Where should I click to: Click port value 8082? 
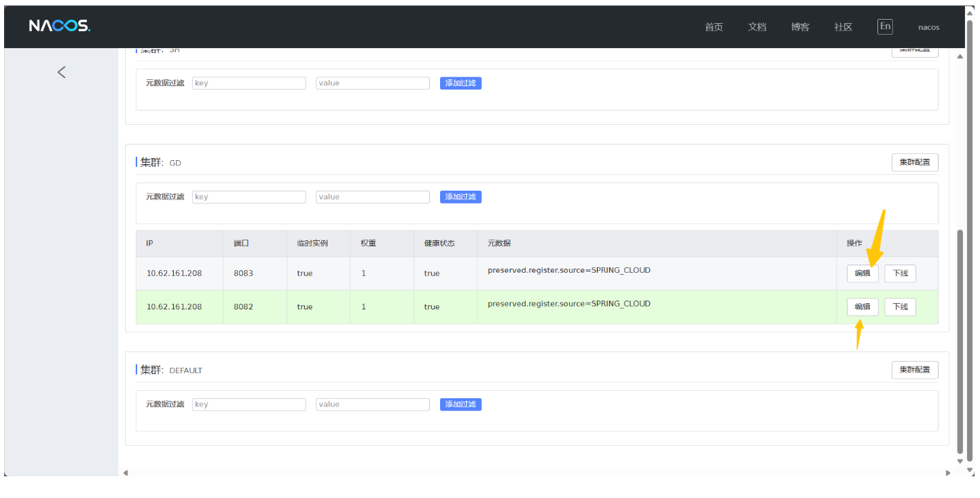click(243, 307)
